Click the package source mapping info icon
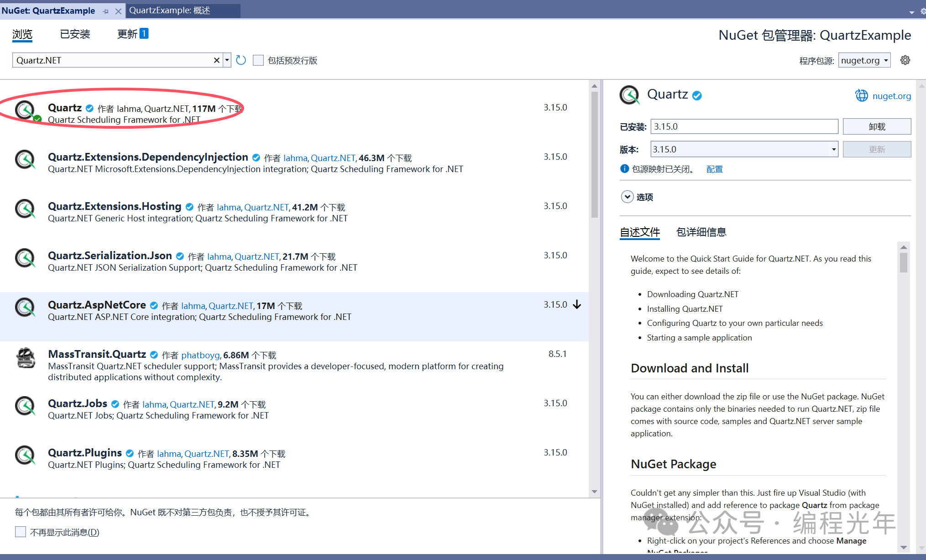The height and width of the screenshot is (560, 926). pos(625,169)
